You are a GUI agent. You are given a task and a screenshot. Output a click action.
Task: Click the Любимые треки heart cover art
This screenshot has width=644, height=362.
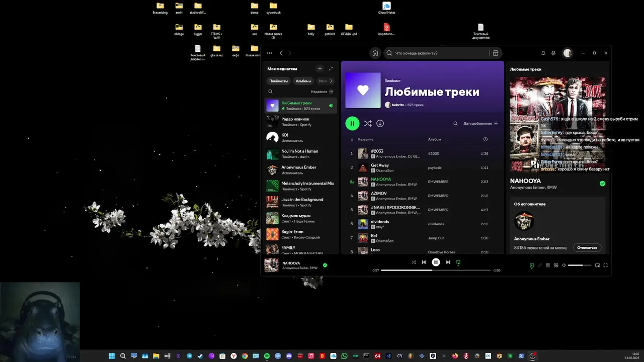point(363,90)
